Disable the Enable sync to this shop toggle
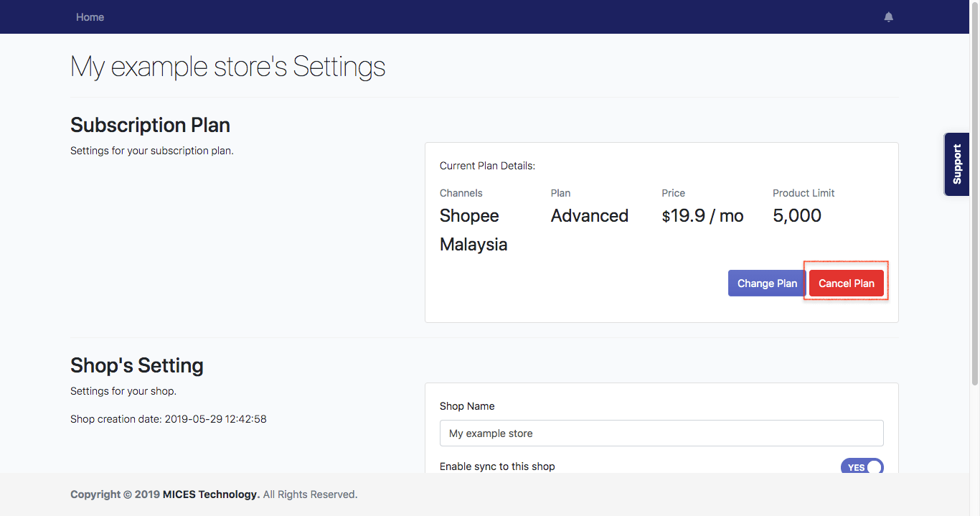 point(862,466)
